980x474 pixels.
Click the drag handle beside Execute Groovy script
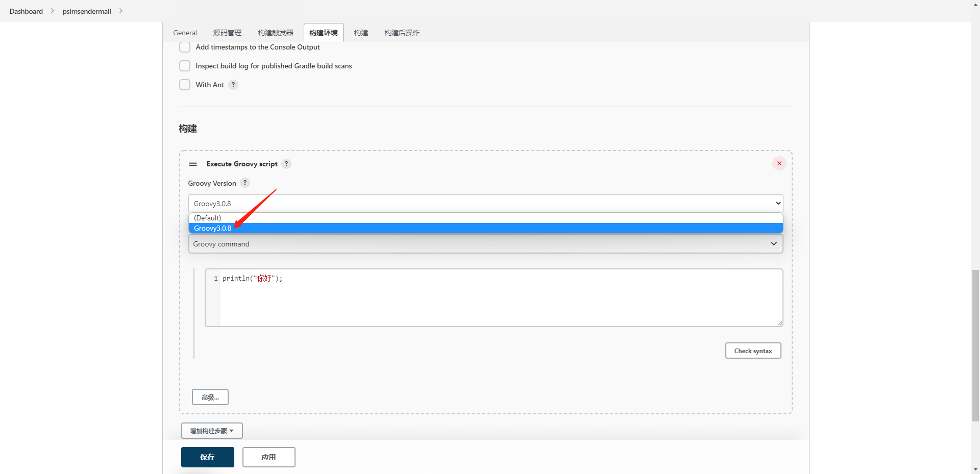click(x=193, y=164)
